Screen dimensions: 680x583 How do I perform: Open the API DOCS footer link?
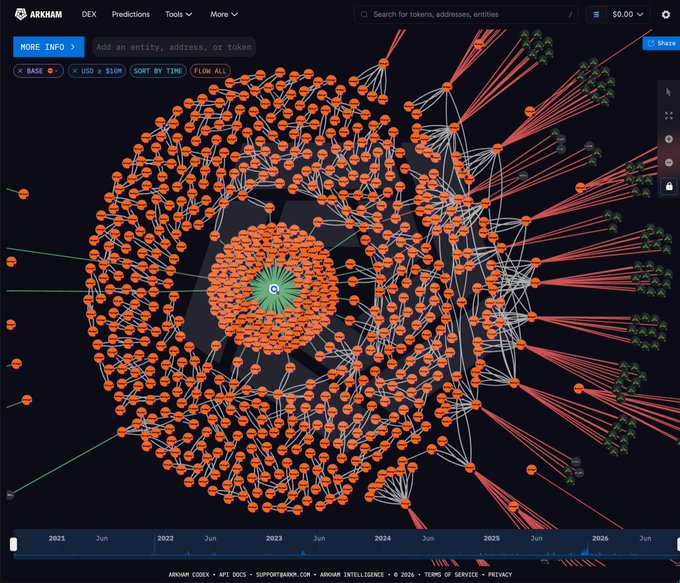tap(232, 574)
